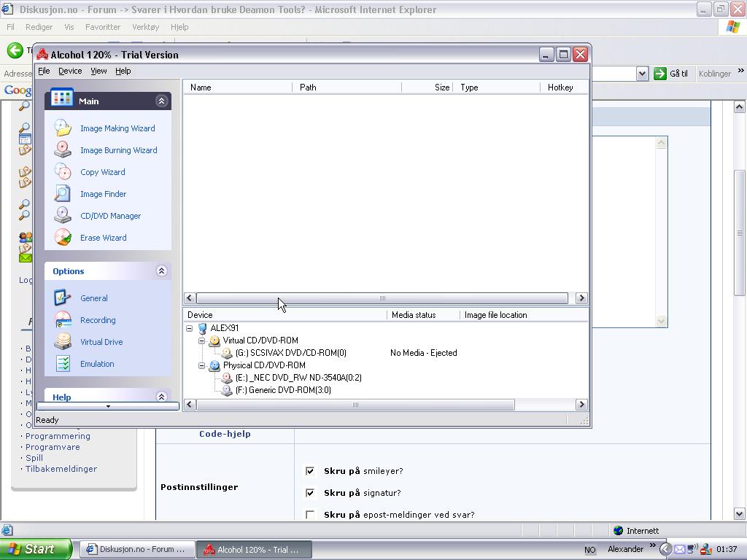Open the General options icon
Image resolution: width=747 pixels, height=560 pixels.
63,298
